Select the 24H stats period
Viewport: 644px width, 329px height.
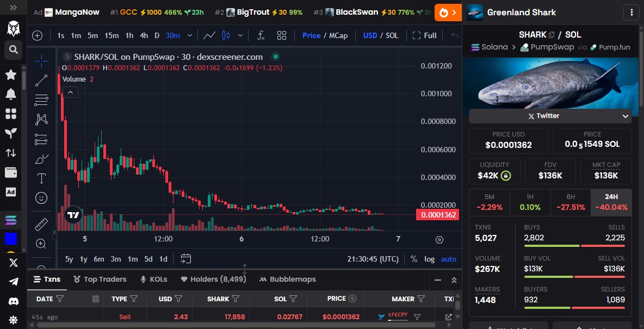click(611, 202)
